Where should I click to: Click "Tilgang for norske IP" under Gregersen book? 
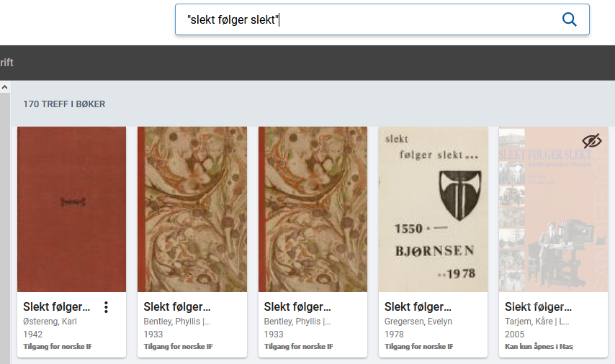tap(418, 347)
